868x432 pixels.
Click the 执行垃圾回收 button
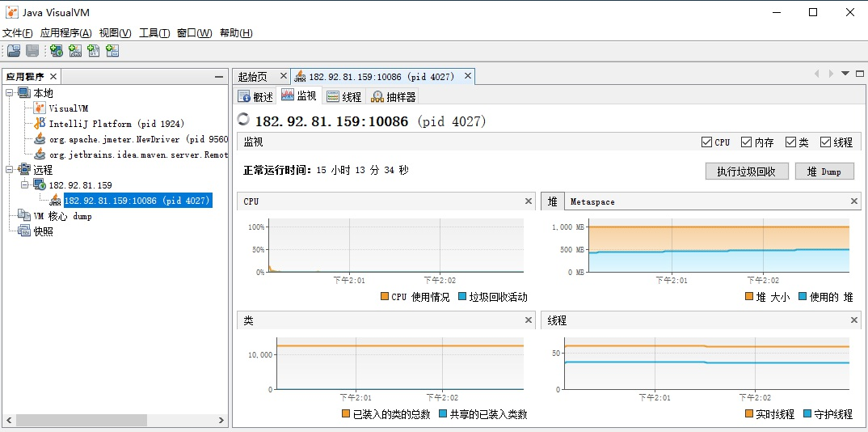click(746, 172)
